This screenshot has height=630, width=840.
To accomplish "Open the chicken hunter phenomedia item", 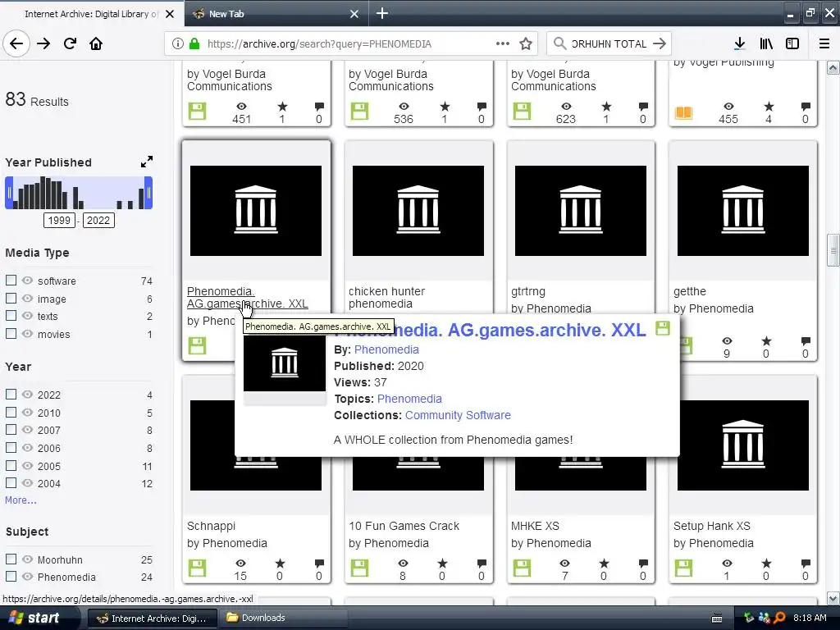I will click(x=387, y=297).
